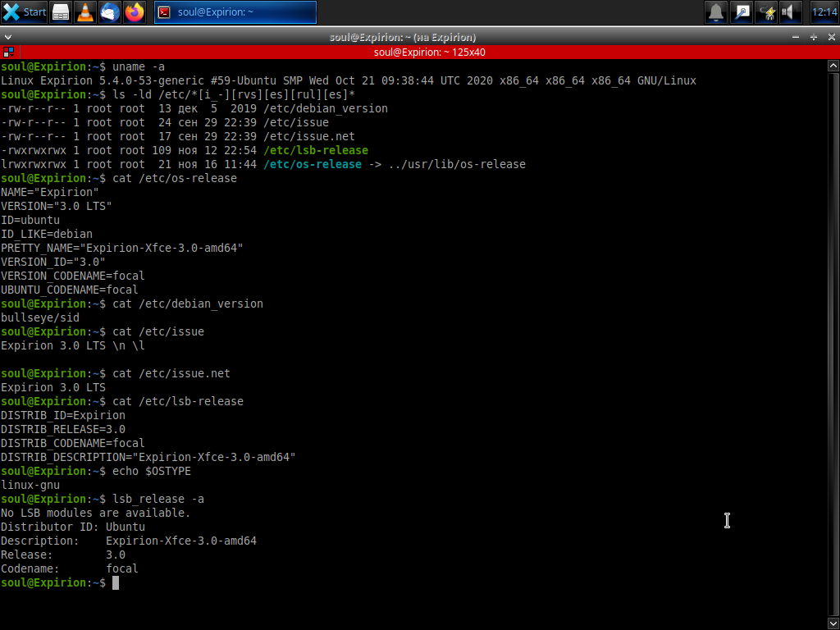The height and width of the screenshot is (630, 840).
Task: Open window menu chevron in title bar
Action: (x=7, y=37)
